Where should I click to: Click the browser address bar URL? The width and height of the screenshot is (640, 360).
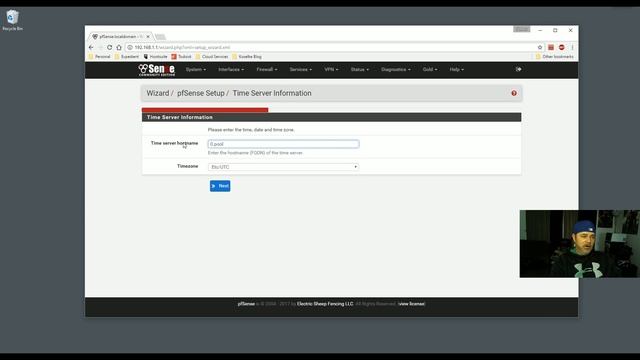(x=182, y=47)
